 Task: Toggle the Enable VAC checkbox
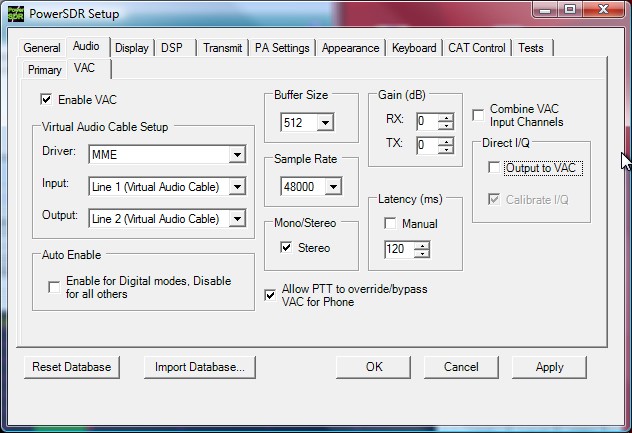[x=46, y=99]
